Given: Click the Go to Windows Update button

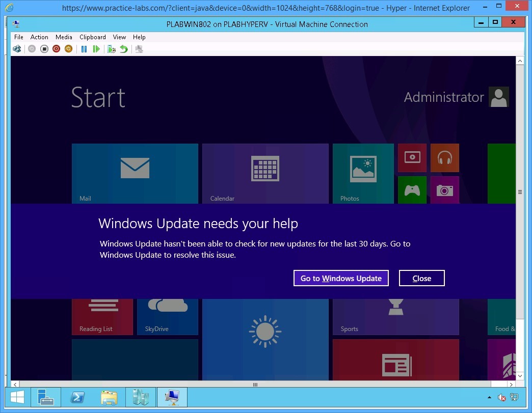Looking at the screenshot, I should 341,278.
